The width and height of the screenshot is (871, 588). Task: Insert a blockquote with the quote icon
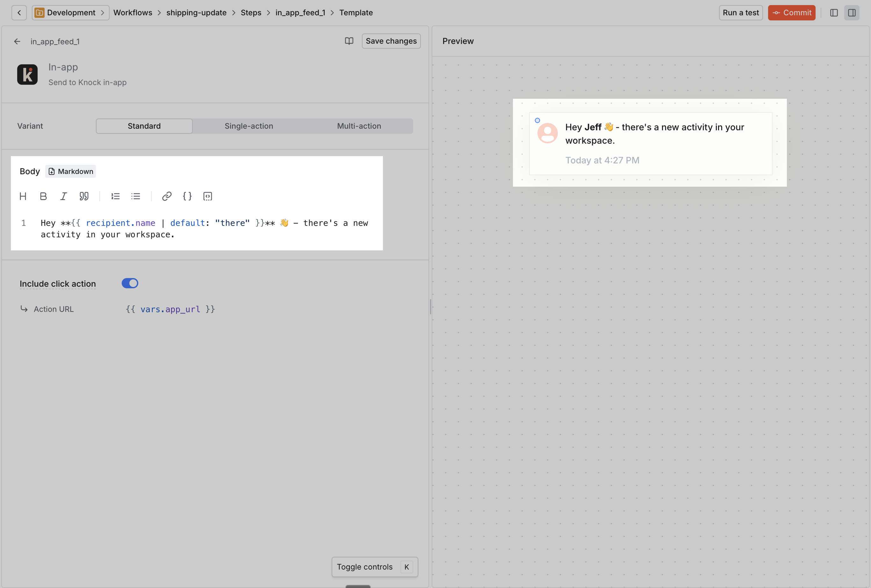coord(84,196)
